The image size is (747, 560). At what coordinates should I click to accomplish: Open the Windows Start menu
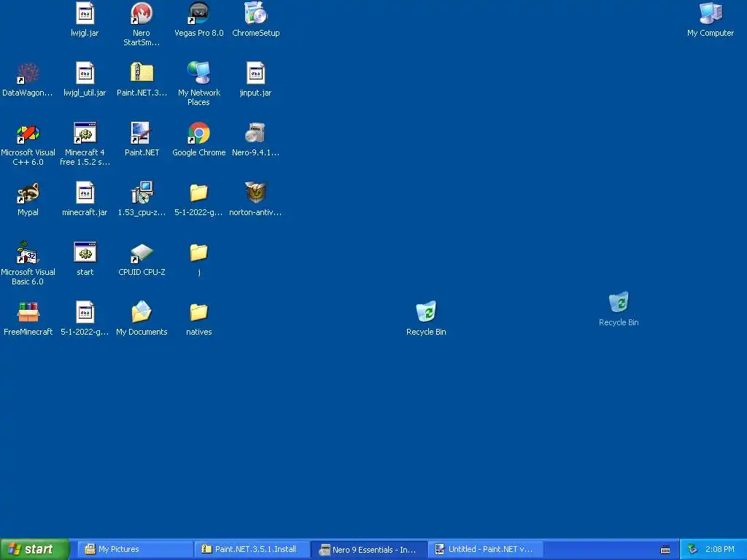pos(34,549)
